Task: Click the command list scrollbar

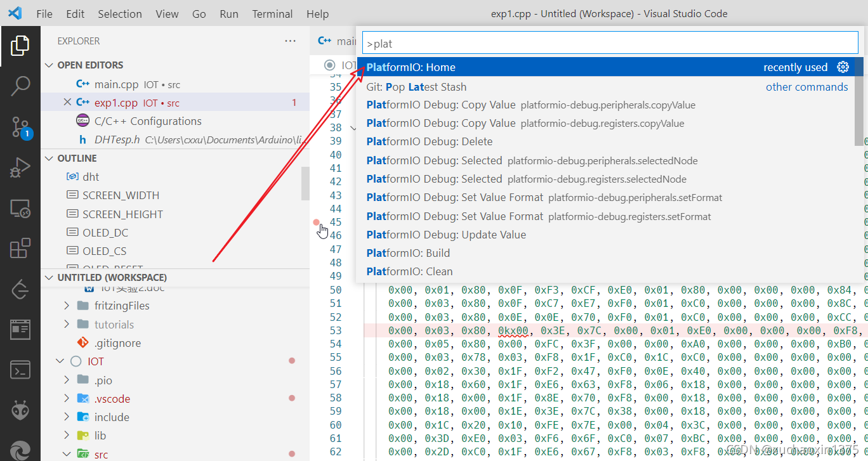Action: (858, 101)
